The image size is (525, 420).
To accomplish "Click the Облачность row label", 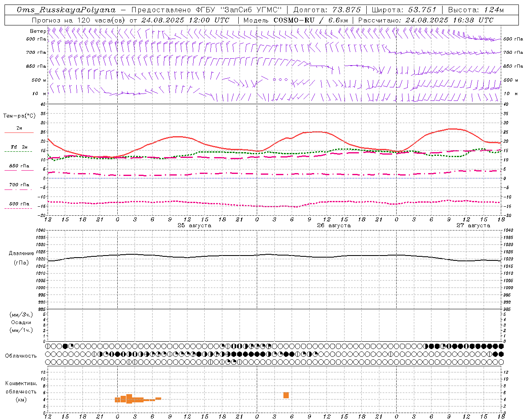I will pos(21,356).
